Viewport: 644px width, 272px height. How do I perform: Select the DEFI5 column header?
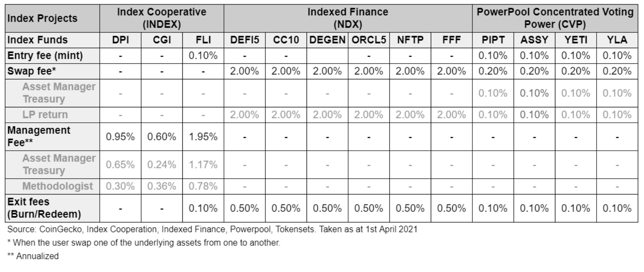[x=244, y=40]
